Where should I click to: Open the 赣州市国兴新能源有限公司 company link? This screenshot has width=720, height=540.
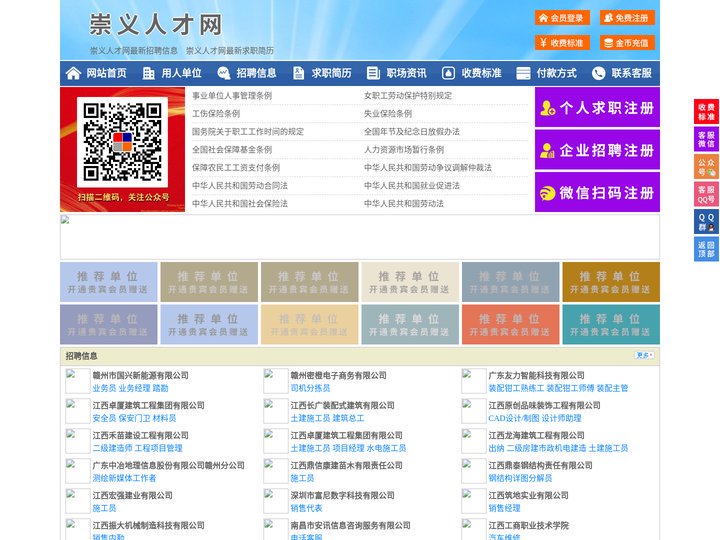coord(141,375)
